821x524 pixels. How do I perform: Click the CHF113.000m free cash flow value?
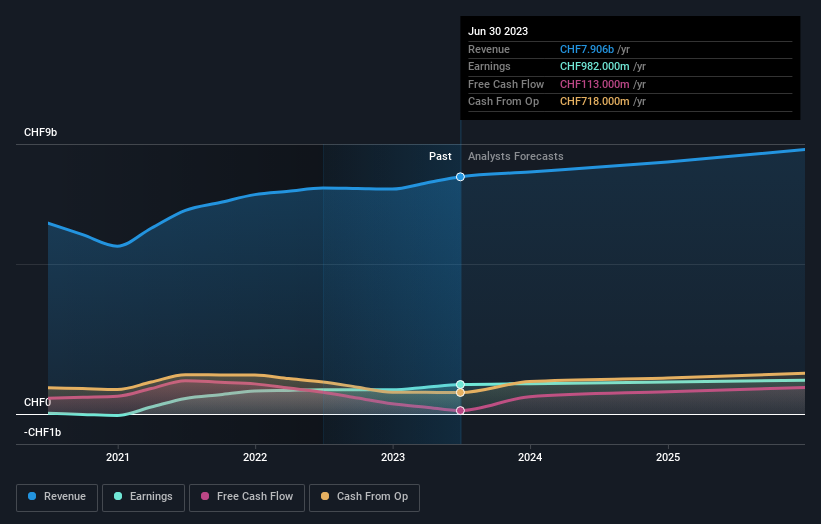(594, 84)
